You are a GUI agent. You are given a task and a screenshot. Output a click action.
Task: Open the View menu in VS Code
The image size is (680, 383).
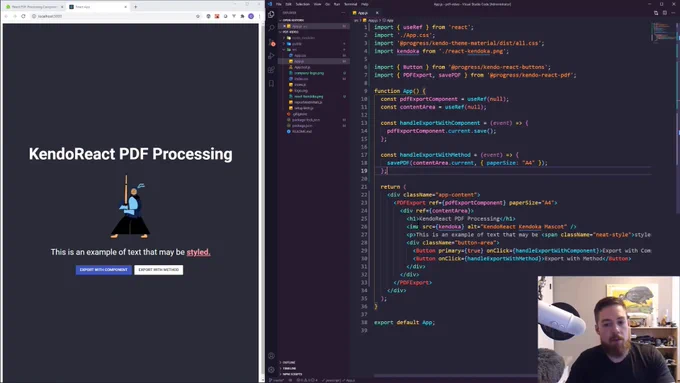coord(317,4)
